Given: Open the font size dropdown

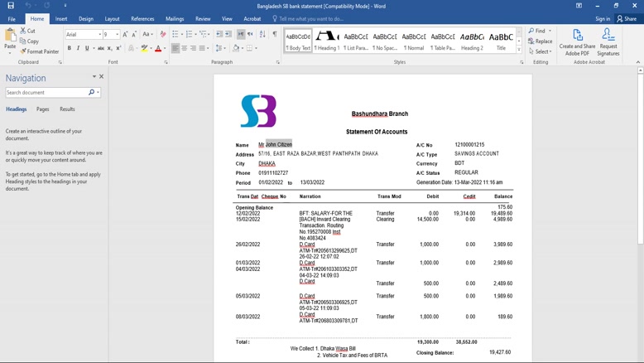Looking at the screenshot, I should click(x=118, y=35).
